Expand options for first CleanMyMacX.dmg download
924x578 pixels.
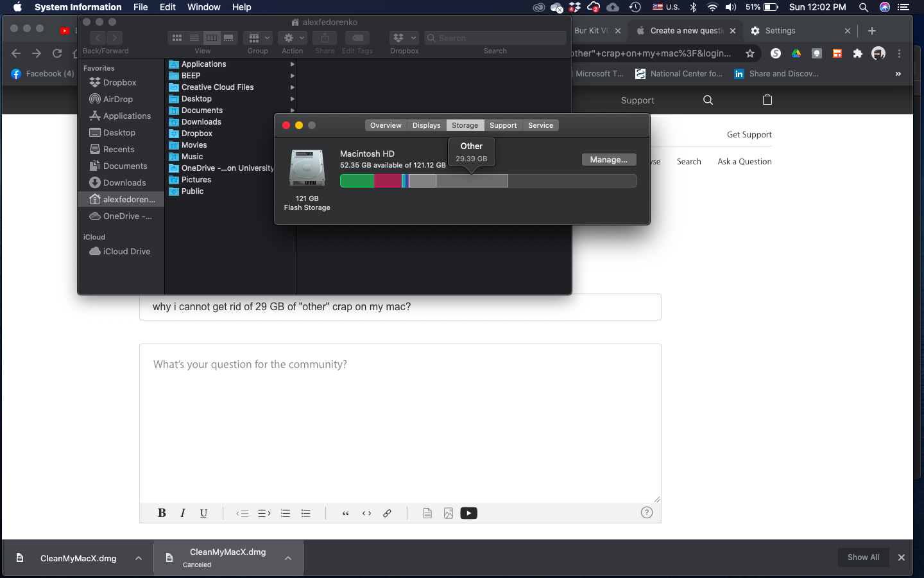(x=139, y=558)
